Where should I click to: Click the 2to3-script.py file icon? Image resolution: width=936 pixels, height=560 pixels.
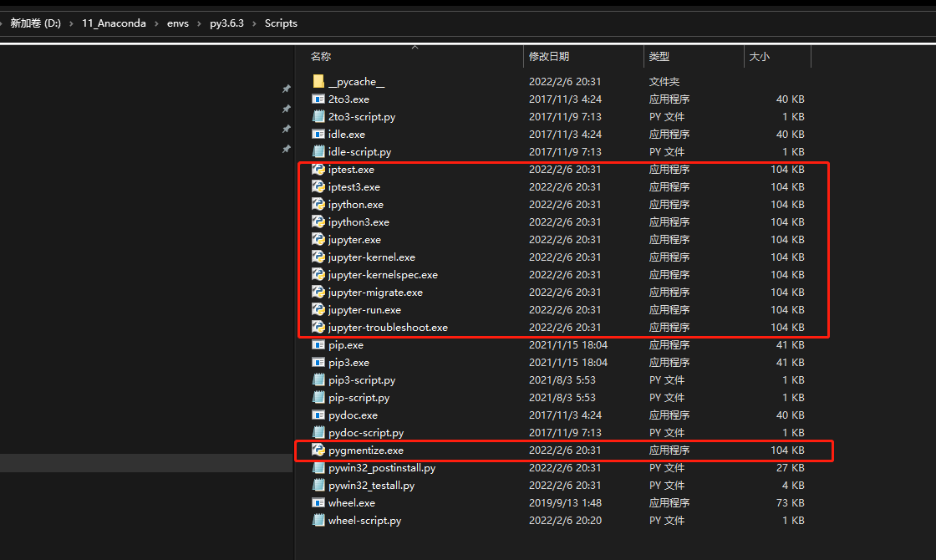click(x=318, y=116)
